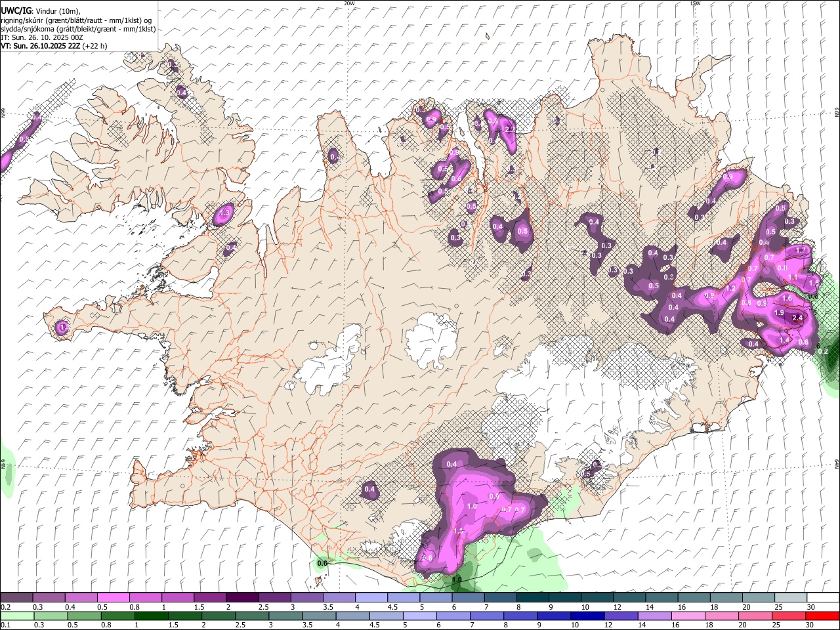The image size is (840, 630).
Task: Click the 'VT: Sun. 26.10.2025 22Z (+22 h)' line
Action: pos(54,46)
